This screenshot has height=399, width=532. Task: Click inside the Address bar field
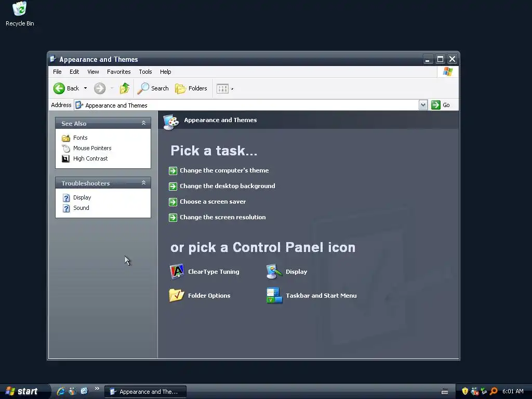point(247,105)
